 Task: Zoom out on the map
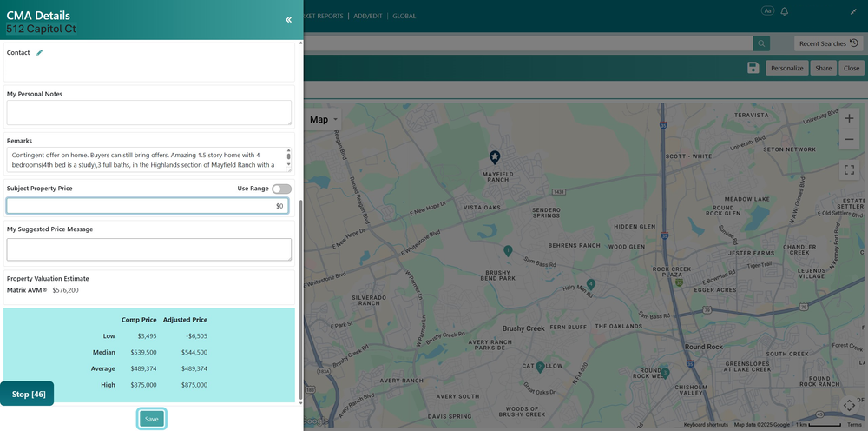(849, 139)
